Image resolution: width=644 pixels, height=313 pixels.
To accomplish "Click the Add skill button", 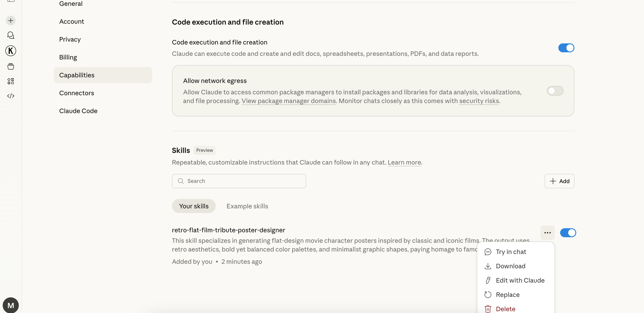I will tap(559, 181).
